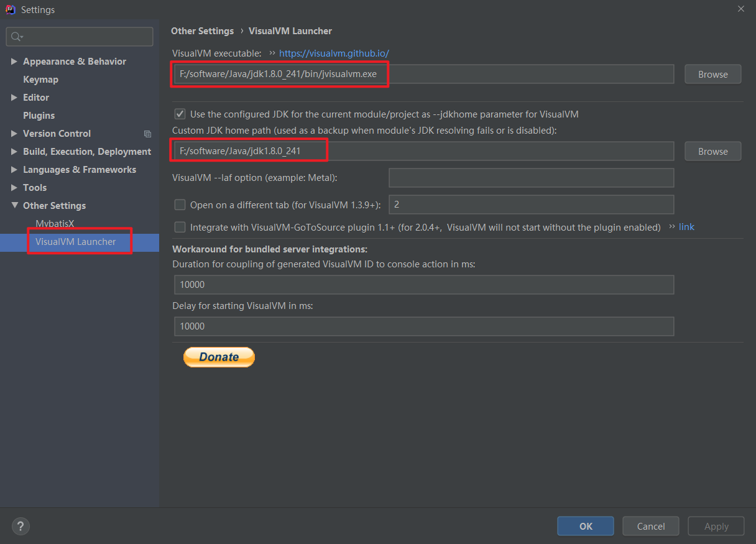
Task: Click the VisualVM --laf option field
Action: pos(532,178)
